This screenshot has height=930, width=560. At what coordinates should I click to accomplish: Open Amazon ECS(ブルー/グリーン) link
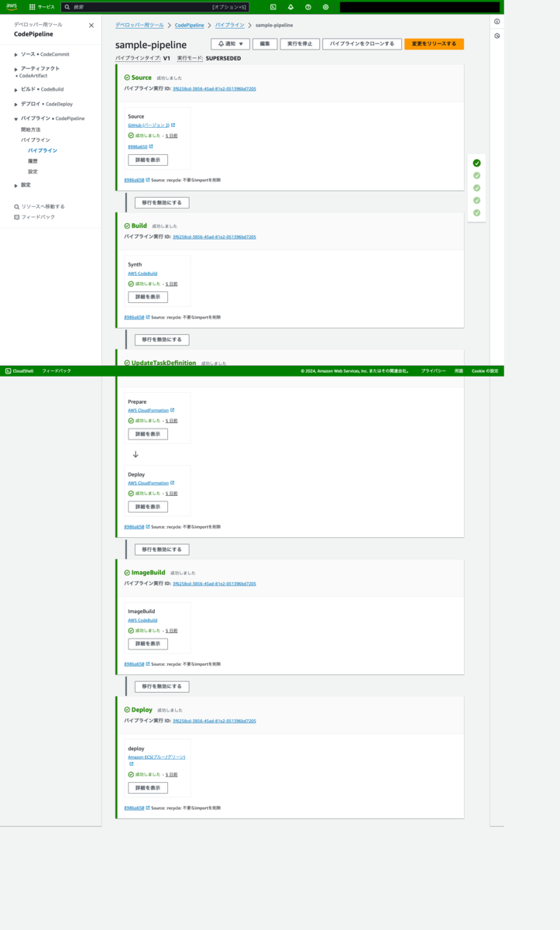(156, 757)
